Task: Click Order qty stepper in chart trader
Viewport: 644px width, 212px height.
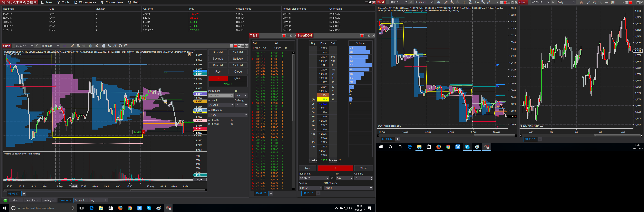Action: point(246,105)
